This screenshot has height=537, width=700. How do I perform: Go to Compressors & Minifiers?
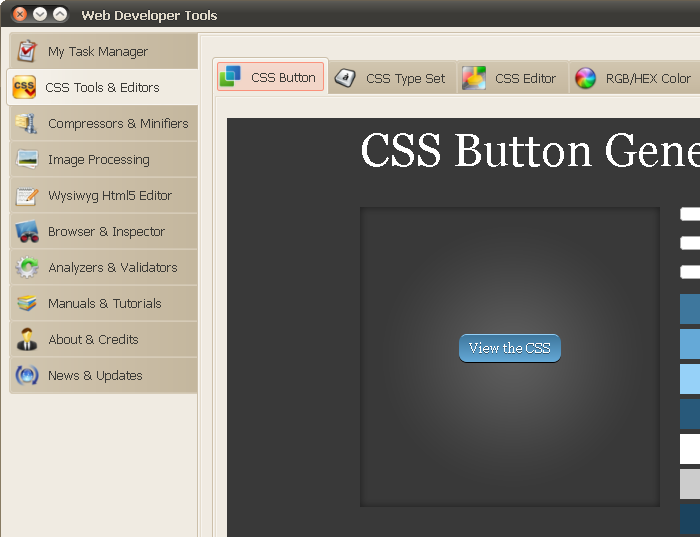pyautogui.click(x=104, y=123)
